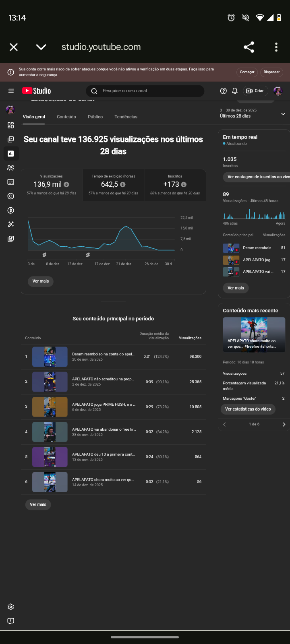Click Ver mais in real-time panel
Viewport: 290px width, 644px height.
tap(236, 288)
